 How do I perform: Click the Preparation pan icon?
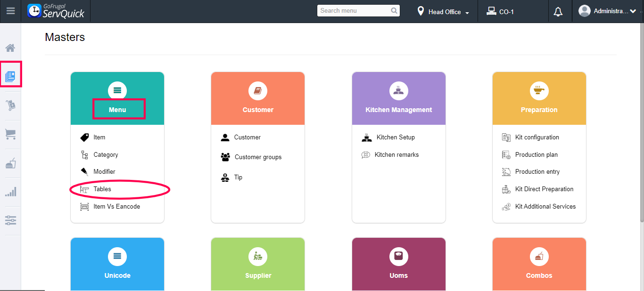(539, 90)
